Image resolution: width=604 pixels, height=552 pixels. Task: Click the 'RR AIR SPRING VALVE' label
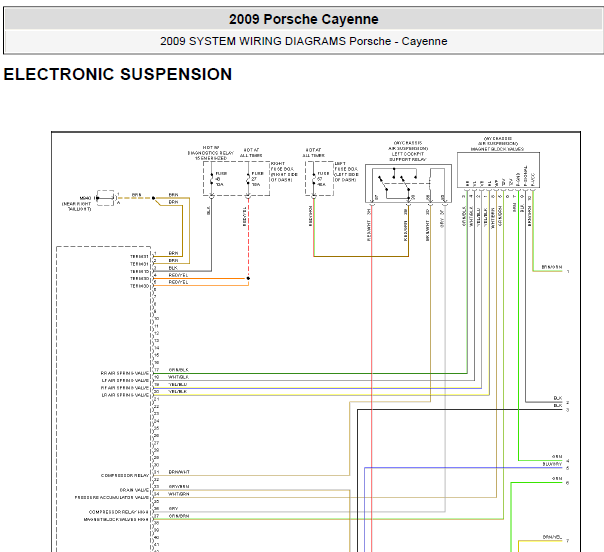(124, 373)
